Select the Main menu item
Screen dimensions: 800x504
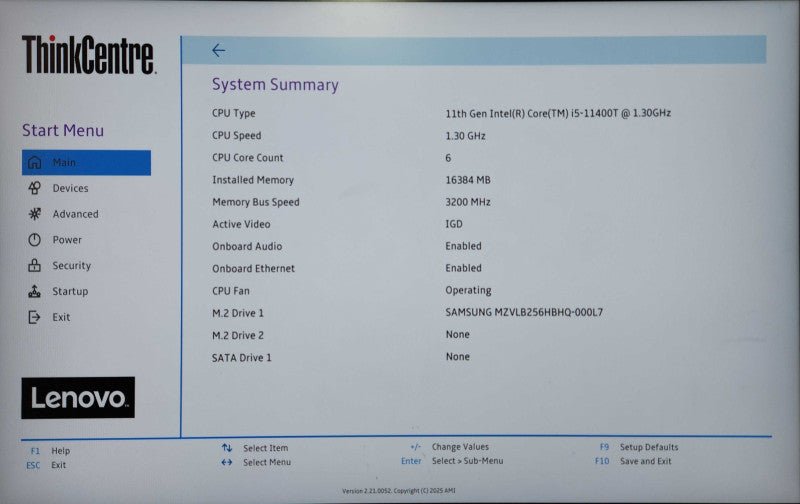86,162
